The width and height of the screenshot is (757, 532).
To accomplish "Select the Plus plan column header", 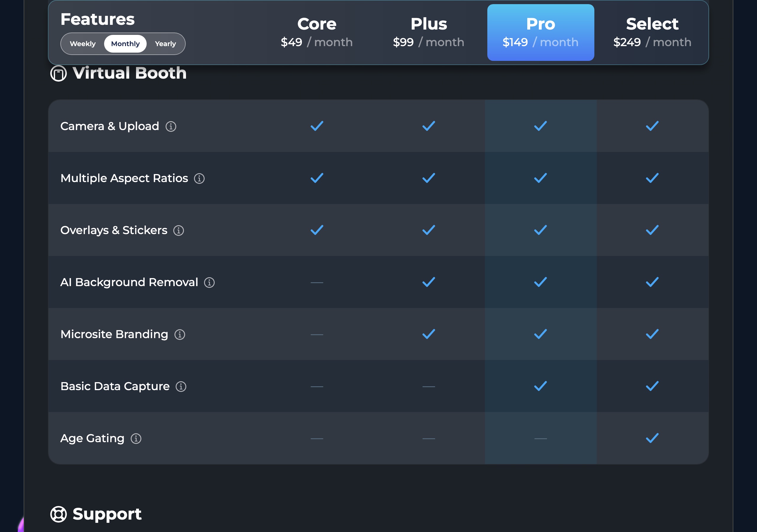I will click(428, 32).
